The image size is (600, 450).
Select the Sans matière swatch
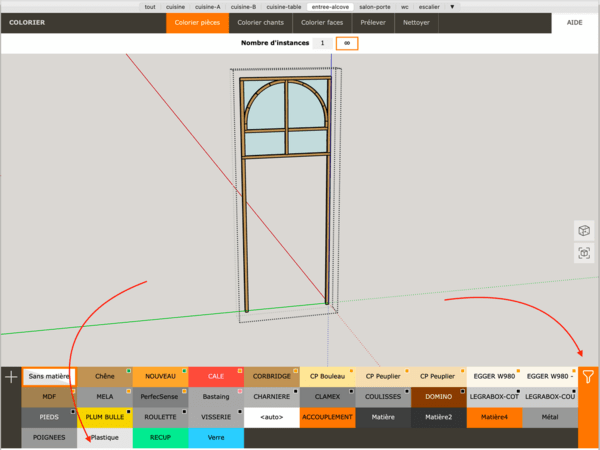click(x=49, y=377)
